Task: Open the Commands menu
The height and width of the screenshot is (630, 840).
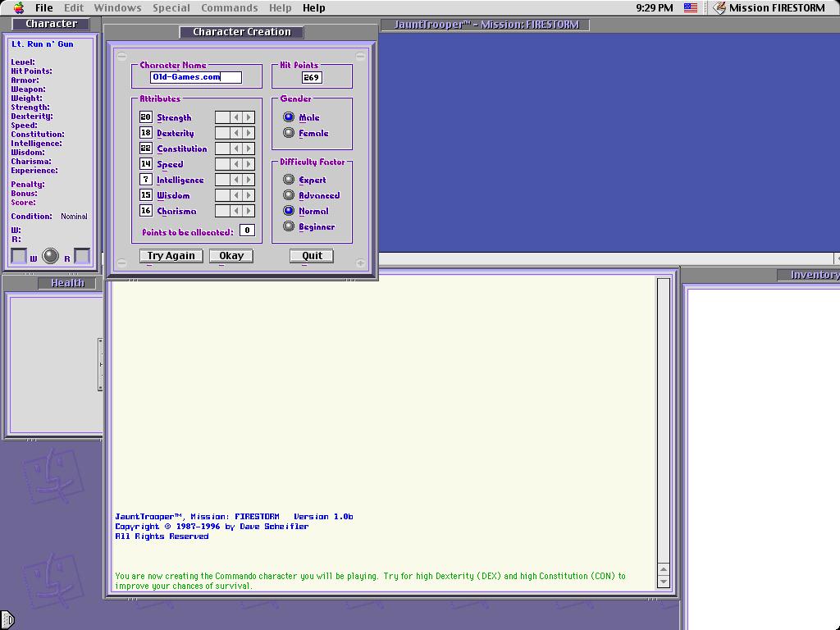Action: click(x=230, y=7)
